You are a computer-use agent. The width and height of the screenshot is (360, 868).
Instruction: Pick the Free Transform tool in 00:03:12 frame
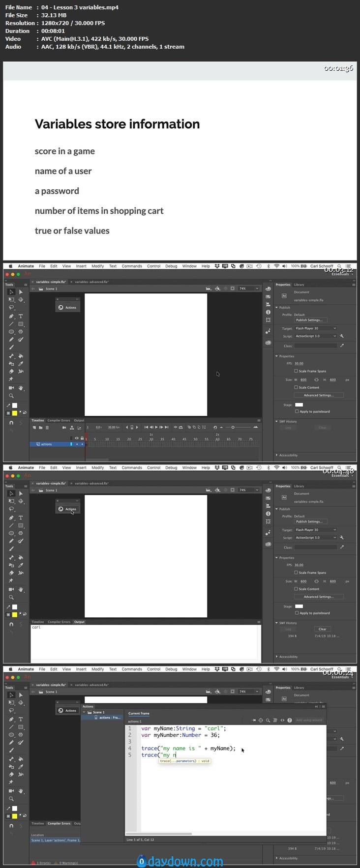pos(11,299)
